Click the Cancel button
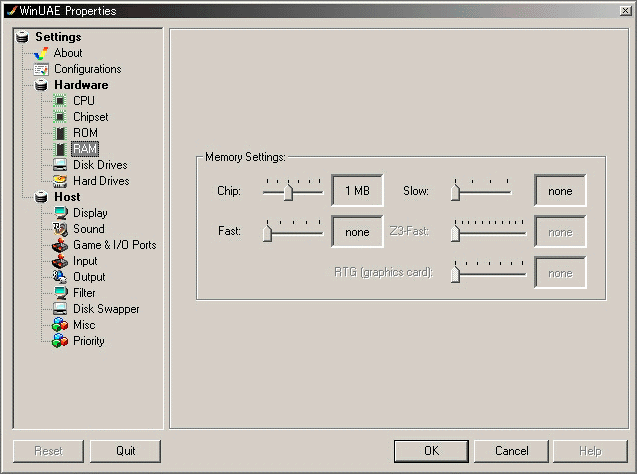This screenshot has width=637, height=474. [511, 451]
